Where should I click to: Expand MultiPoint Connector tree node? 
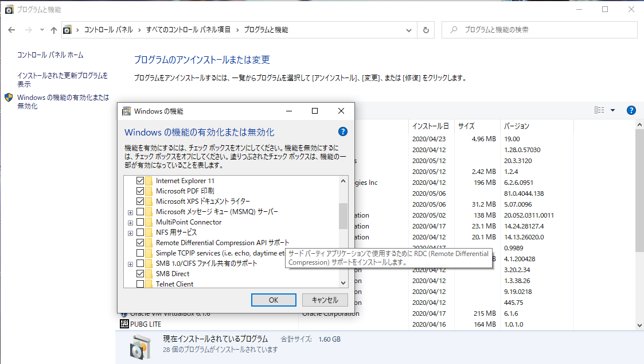(x=130, y=223)
